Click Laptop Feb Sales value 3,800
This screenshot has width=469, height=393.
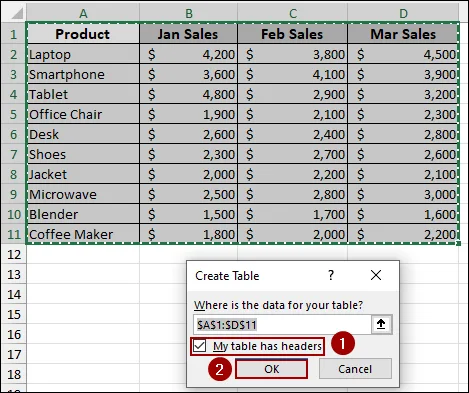(x=292, y=54)
